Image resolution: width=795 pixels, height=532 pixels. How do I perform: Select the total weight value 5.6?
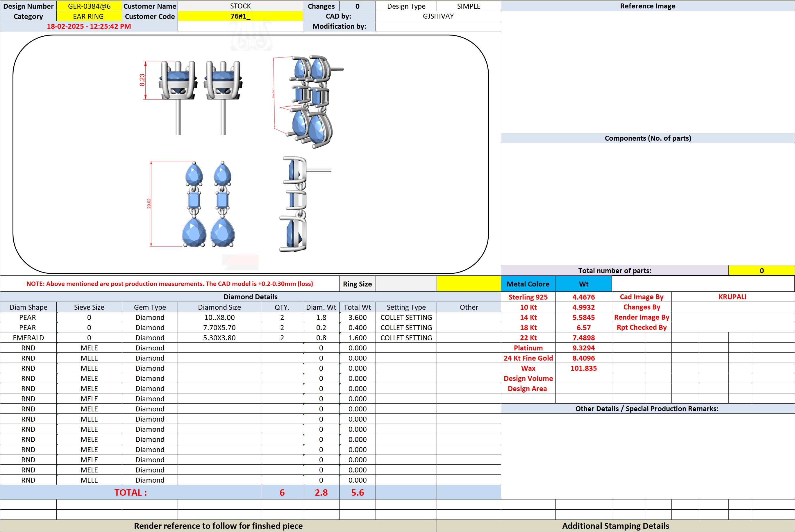tap(358, 492)
